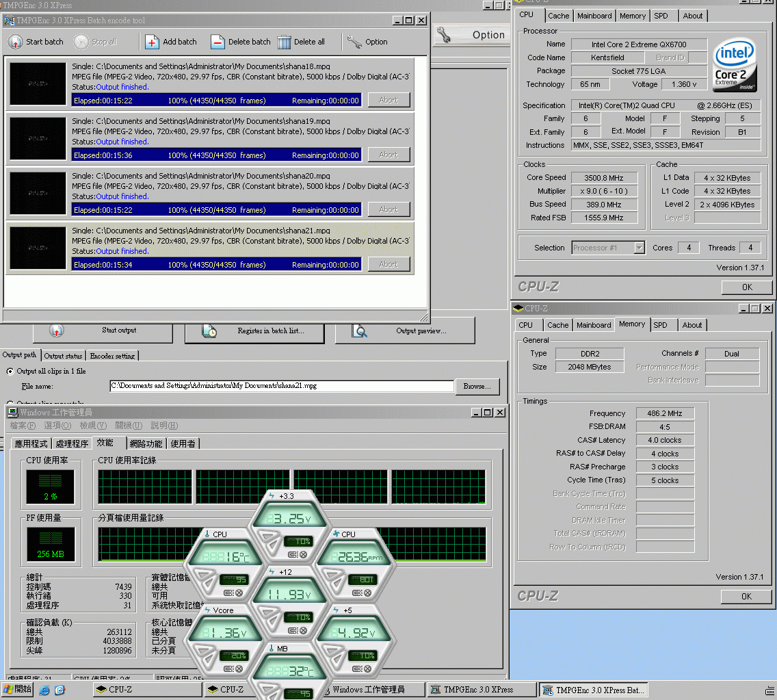Viewport: 777px width, 700px height.
Task: Open SPD tab in lower CPU-Z window
Action: point(660,325)
